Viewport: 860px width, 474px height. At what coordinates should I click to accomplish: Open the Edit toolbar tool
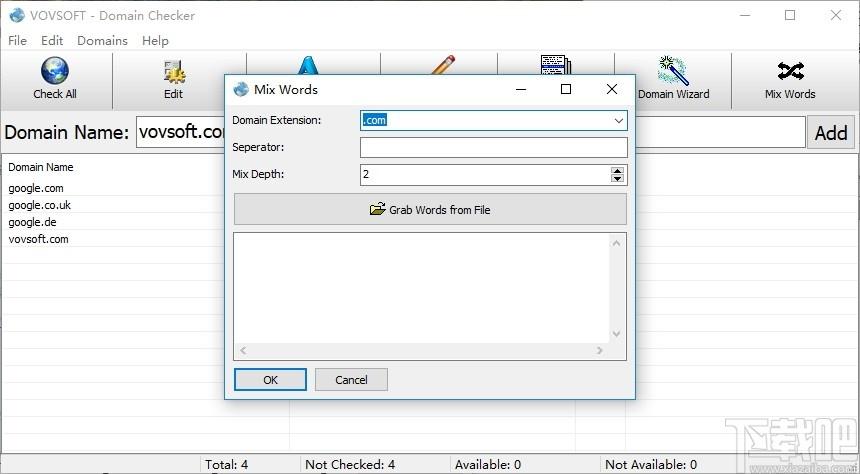point(174,80)
